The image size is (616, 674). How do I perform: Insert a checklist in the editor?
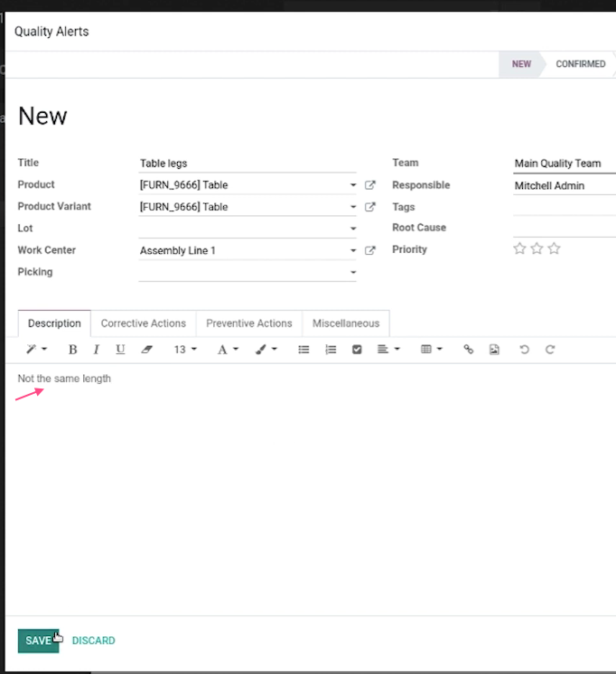pyautogui.click(x=357, y=350)
